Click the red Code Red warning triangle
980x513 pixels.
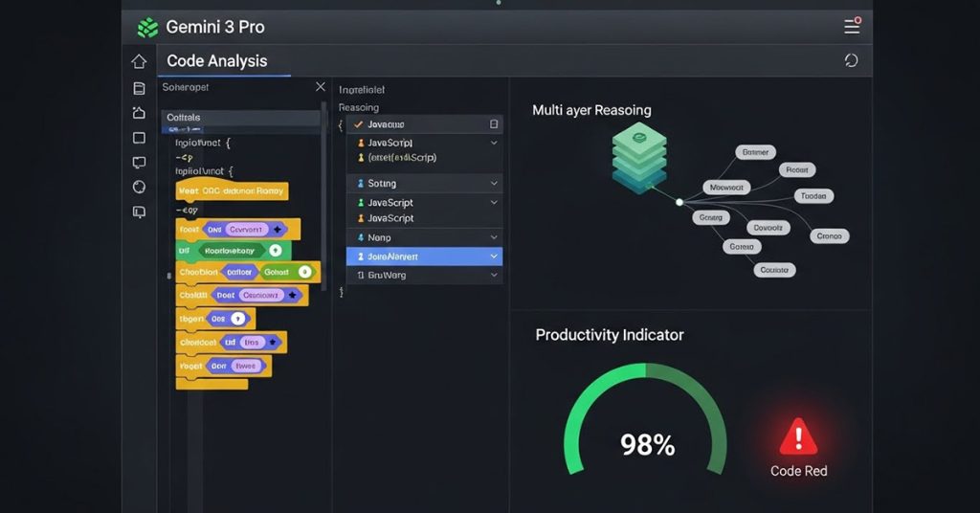pos(798,436)
